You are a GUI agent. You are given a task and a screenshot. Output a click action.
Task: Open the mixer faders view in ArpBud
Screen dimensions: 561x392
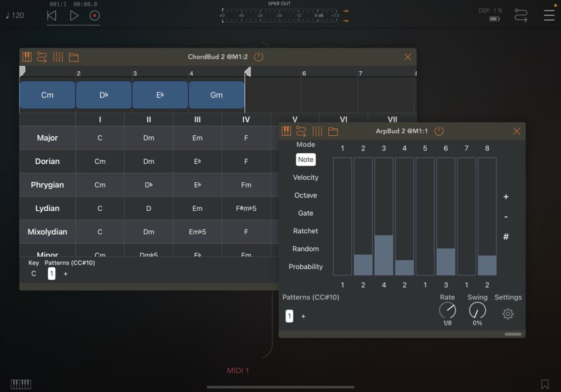tap(317, 131)
